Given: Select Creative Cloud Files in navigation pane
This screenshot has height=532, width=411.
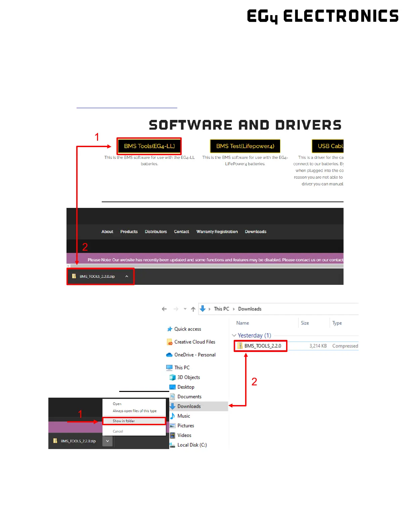Looking at the screenshot, I should 195,342.
